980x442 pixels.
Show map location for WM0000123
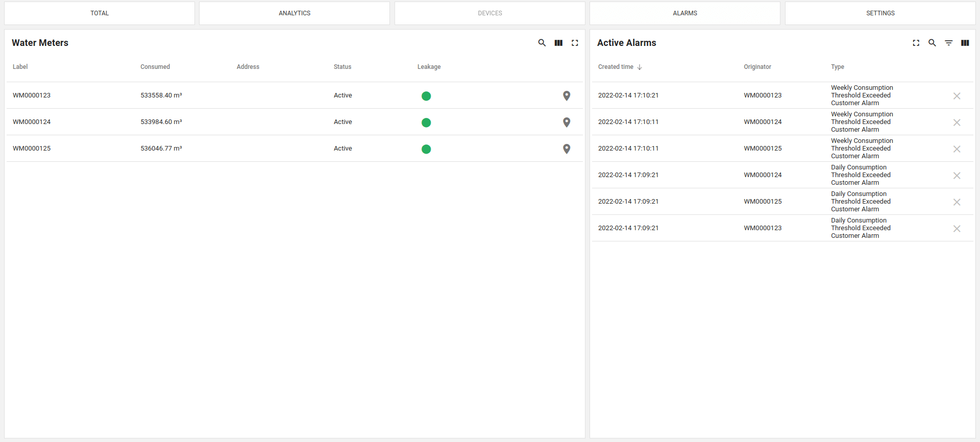(x=567, y=95)
